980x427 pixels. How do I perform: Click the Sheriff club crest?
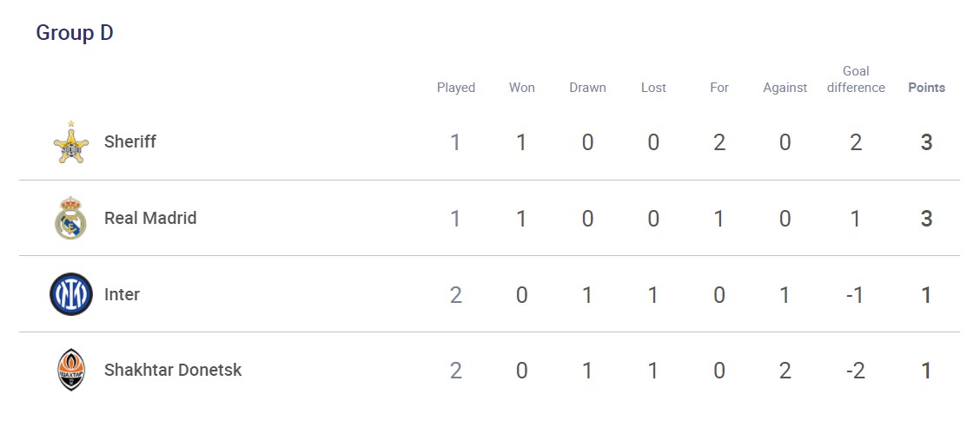(70, 143)
